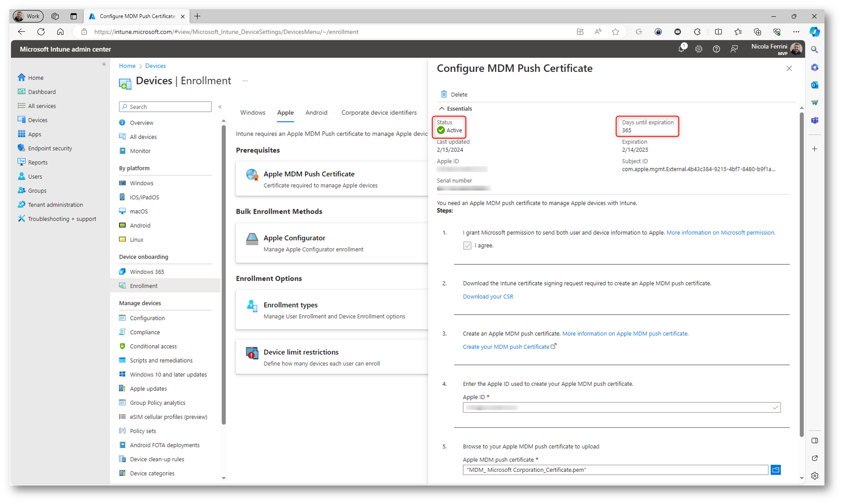The width and height of the screenshot is (843, 504).
Task: Refresh the browser page
Action: [41, 32]
